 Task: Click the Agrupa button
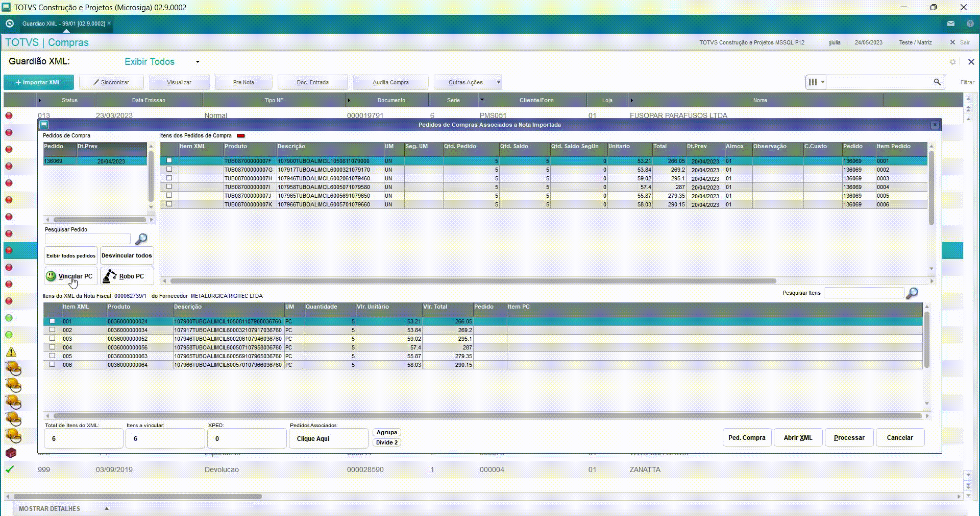click(386, 432)
